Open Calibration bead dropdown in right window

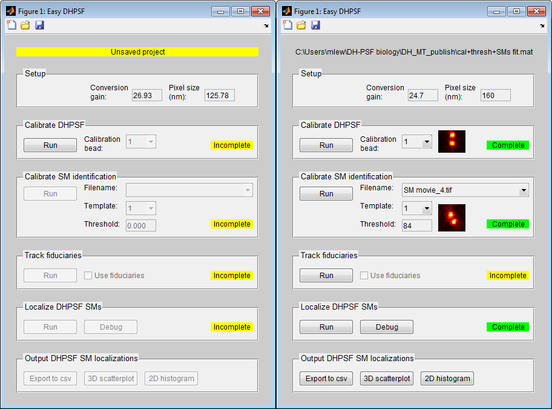pyautogui.click(x=417, y=141)
